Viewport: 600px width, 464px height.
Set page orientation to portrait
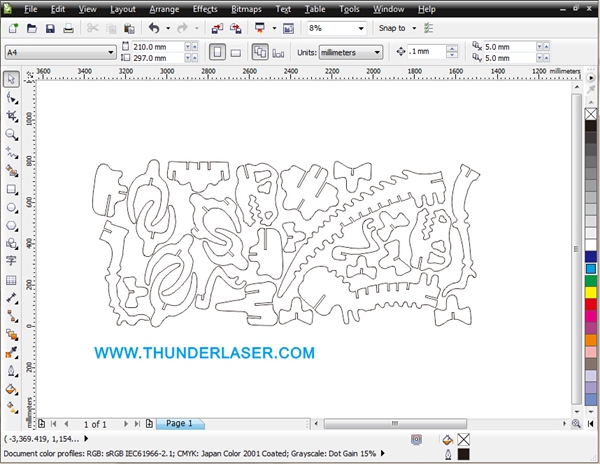click(217, 52)
